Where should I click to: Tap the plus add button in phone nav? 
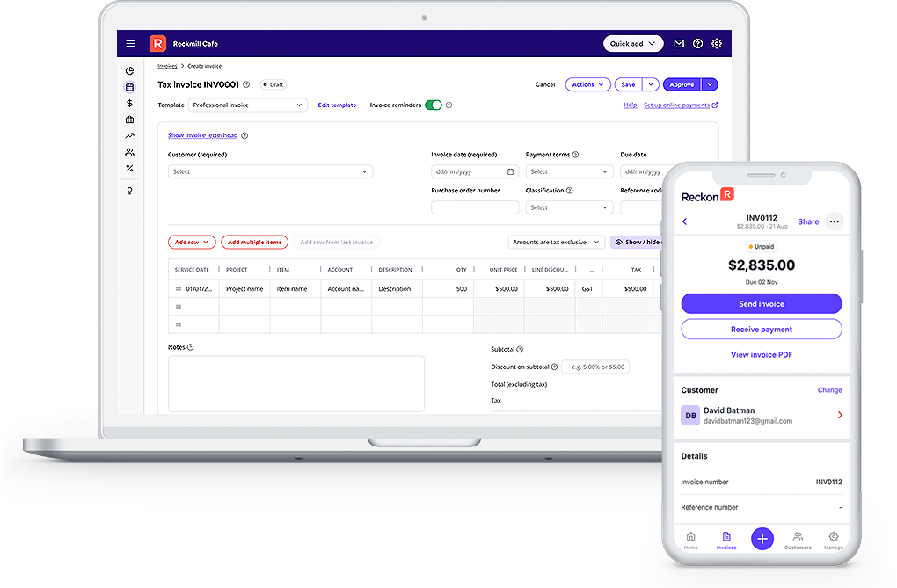[762, 538]
